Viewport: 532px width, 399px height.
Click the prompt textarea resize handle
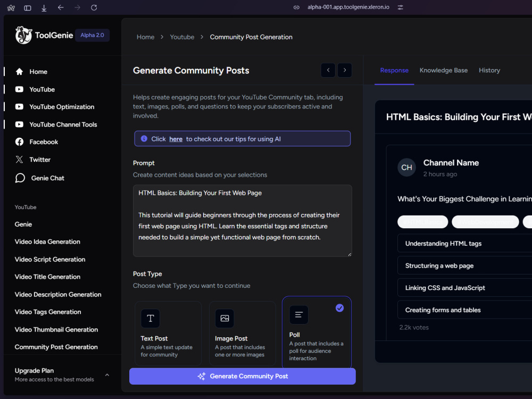350,254
